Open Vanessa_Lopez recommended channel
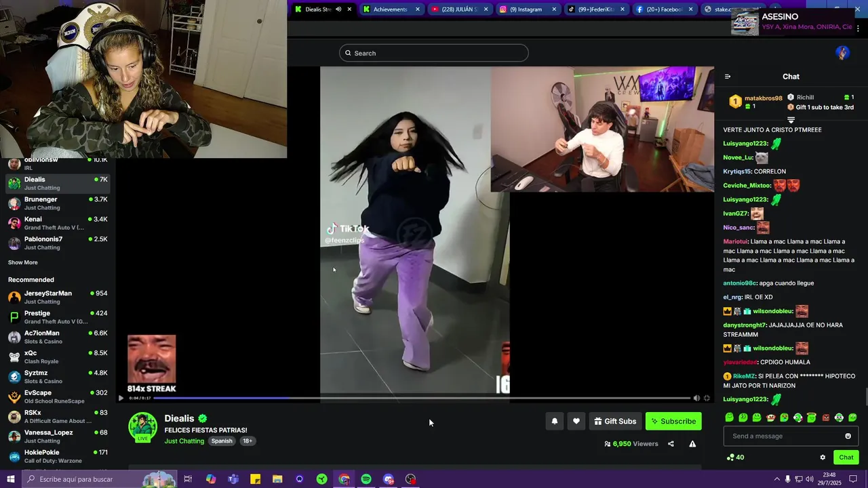Image resolution: width=868 pixels, height=488 pixels. [x=58, y=436]
